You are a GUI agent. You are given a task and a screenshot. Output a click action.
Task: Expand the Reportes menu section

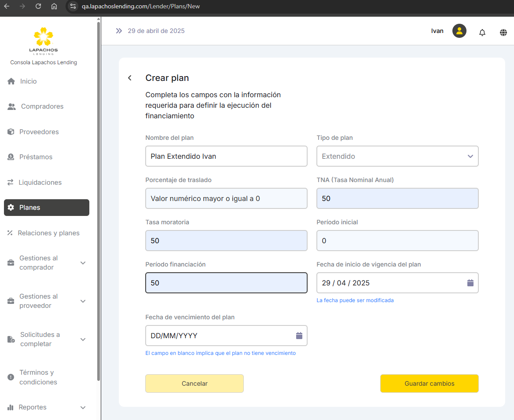83,408
